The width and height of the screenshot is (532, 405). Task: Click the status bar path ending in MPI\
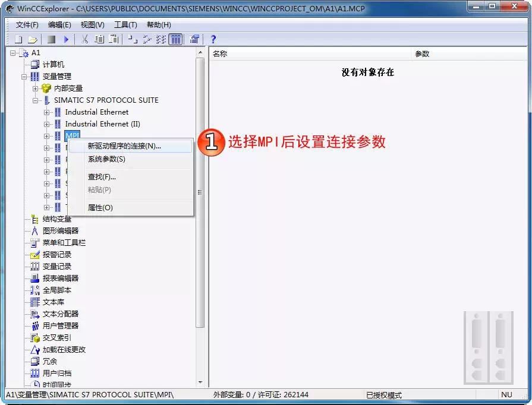click(x=90, y=395)
